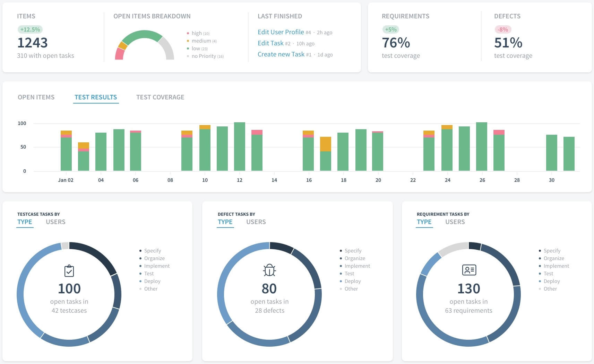Image resolution: width=594 pixels, height=364 pixels.
Task: Click the bar at date 26
Action: point(482,147)
